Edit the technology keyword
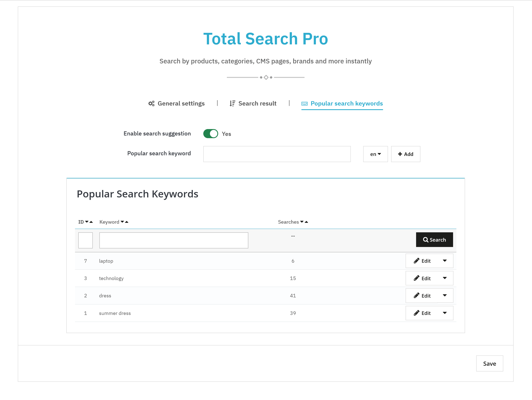Viewport: 532px width, 400px height. pyautogui.click(x=422, y=278)
